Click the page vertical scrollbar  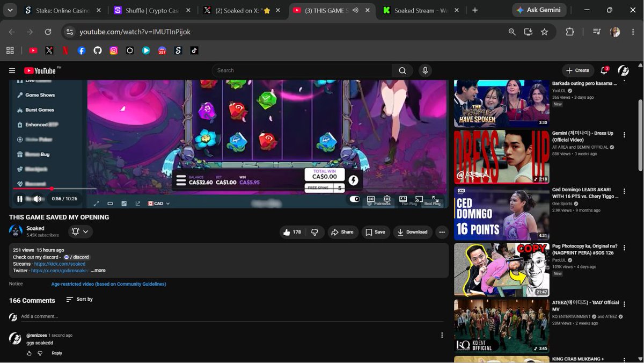[x=640, y=134]
